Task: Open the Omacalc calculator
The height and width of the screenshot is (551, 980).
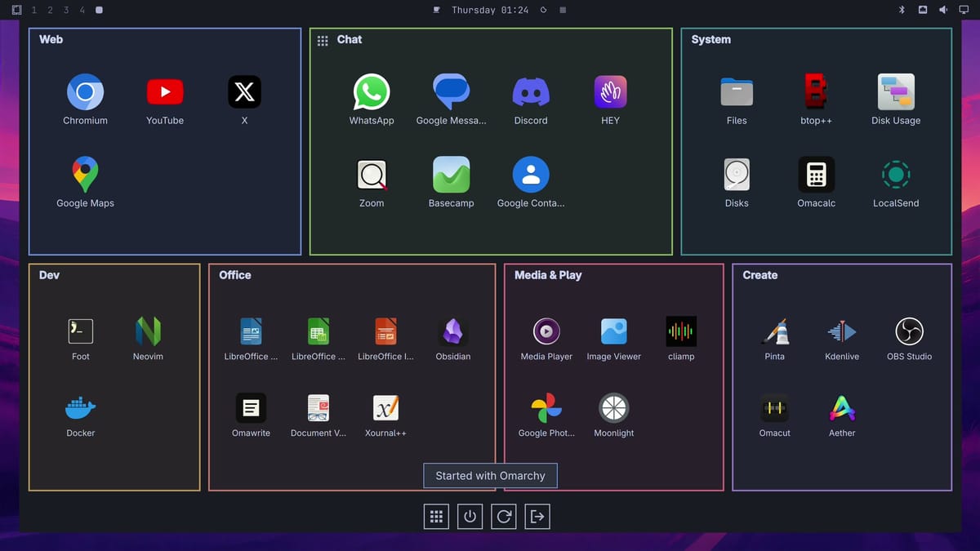Action: pyautogui.click(x=816, y=175)
